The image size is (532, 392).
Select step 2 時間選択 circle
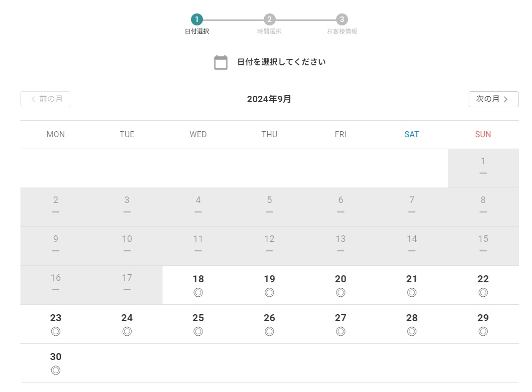tap(269, 19)
